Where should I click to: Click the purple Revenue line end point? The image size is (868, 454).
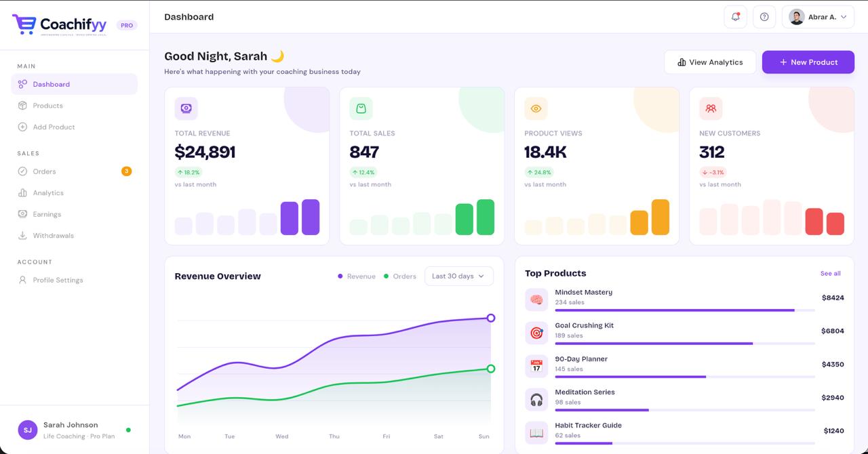(491, 318)
